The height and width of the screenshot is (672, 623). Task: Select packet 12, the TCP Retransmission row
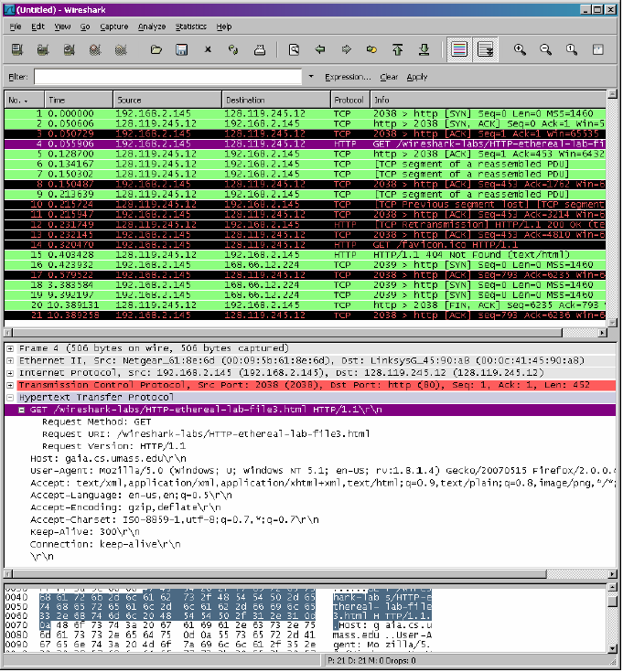tap(306, 225)
